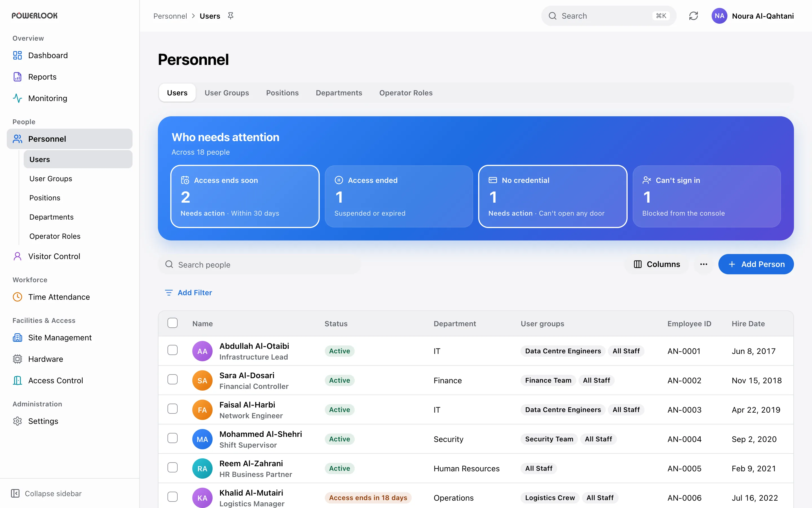Viewport: 812px width, 508px height.
Task: Click the refresh icon in top bar
Action: point(693,16)
